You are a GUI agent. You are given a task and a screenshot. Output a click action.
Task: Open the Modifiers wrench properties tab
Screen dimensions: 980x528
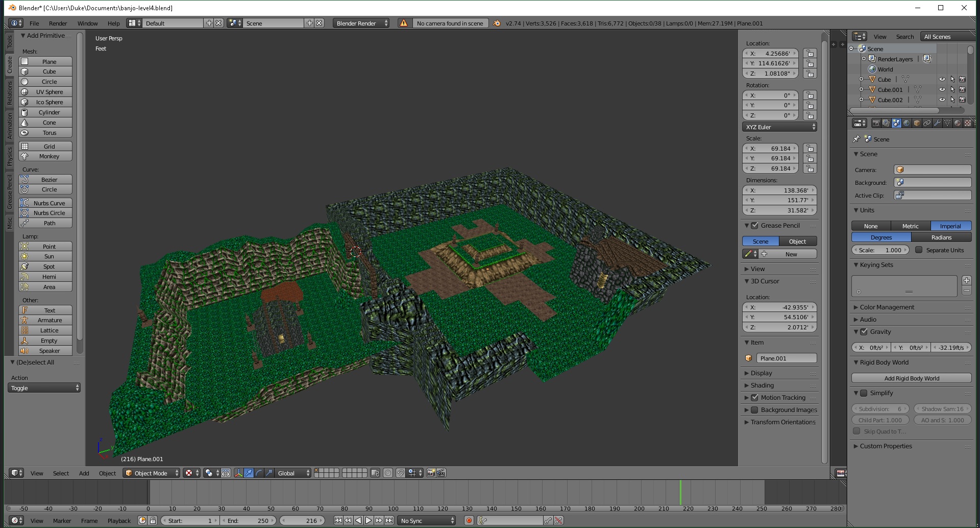(x=937, y=123)
